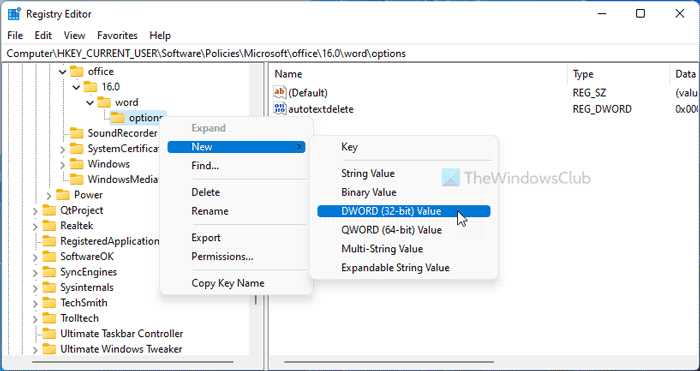The height and width of the screenshot is (371, 700).
Task: Click the Realtek folder icon
Action: [x=49, y=226]
